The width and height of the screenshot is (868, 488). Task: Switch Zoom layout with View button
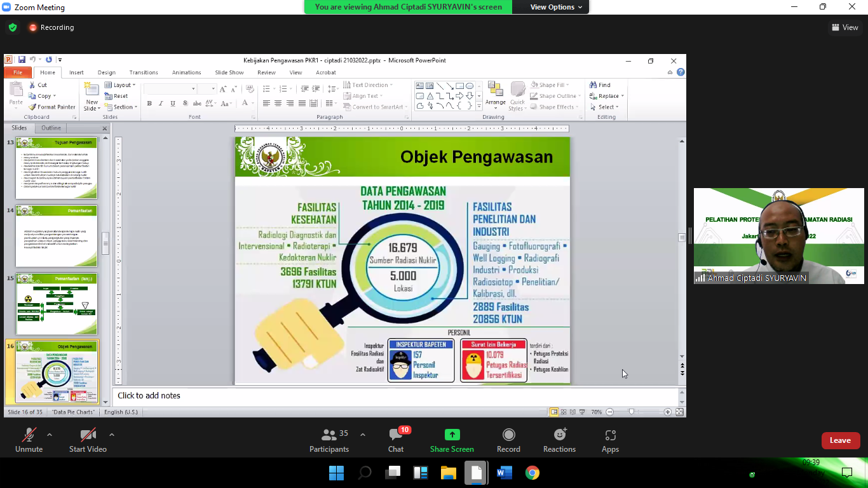coord(845,27)
